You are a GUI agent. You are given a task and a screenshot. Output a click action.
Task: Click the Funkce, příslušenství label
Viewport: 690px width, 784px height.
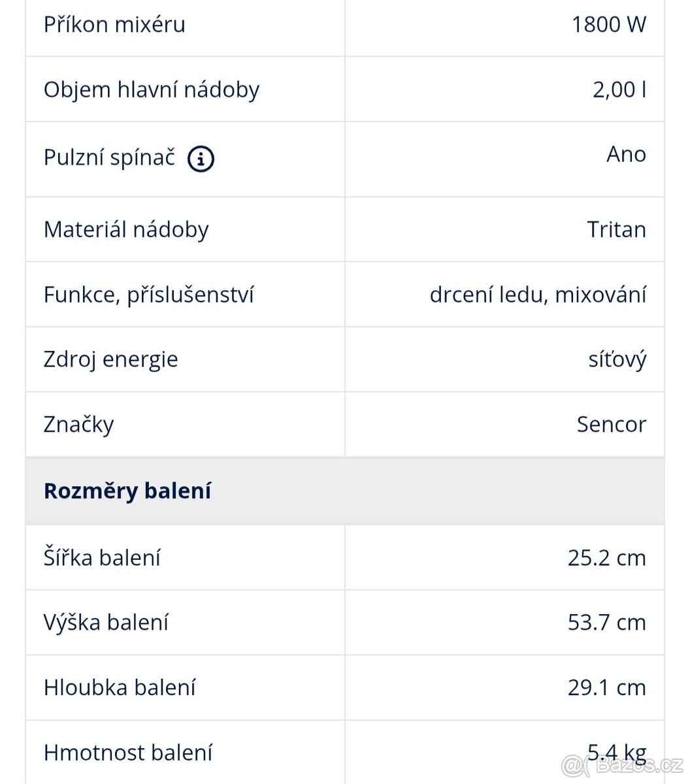[148, 295]
